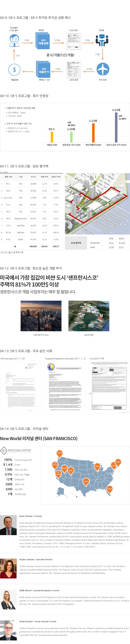
Task: Click the 2017년 1월 31일 현재 기준 note
Action: pos(12,253)
